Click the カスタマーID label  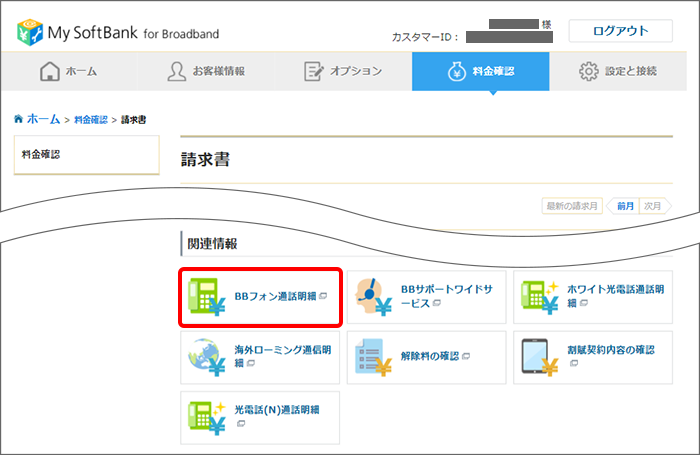click(x=425, y=37)
